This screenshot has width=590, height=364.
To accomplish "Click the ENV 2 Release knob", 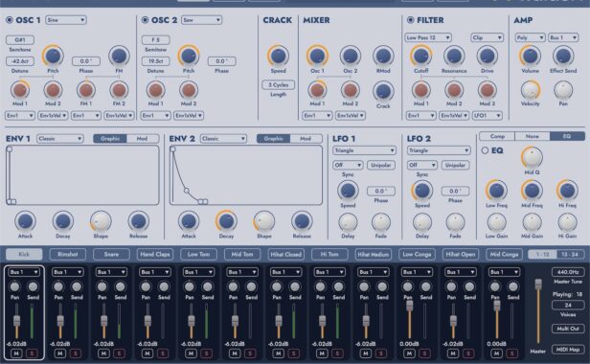I will click(x=302, y=221).
